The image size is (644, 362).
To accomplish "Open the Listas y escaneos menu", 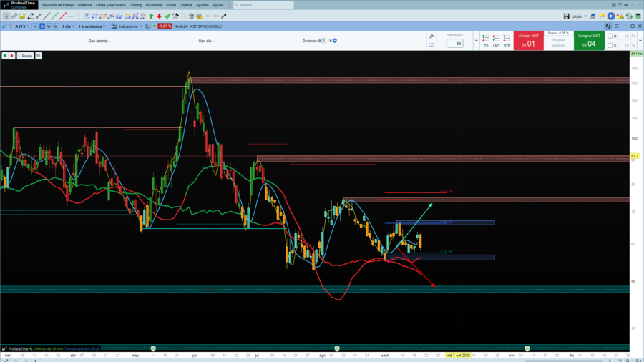I will click(x=110, y=5).
